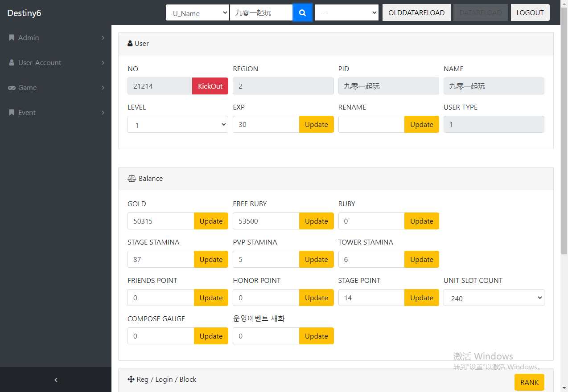The height and width of the screenshot is (392, 568).
Task: Open the UNIT SLOT COUNT dropdown
Action: (494, 298)
